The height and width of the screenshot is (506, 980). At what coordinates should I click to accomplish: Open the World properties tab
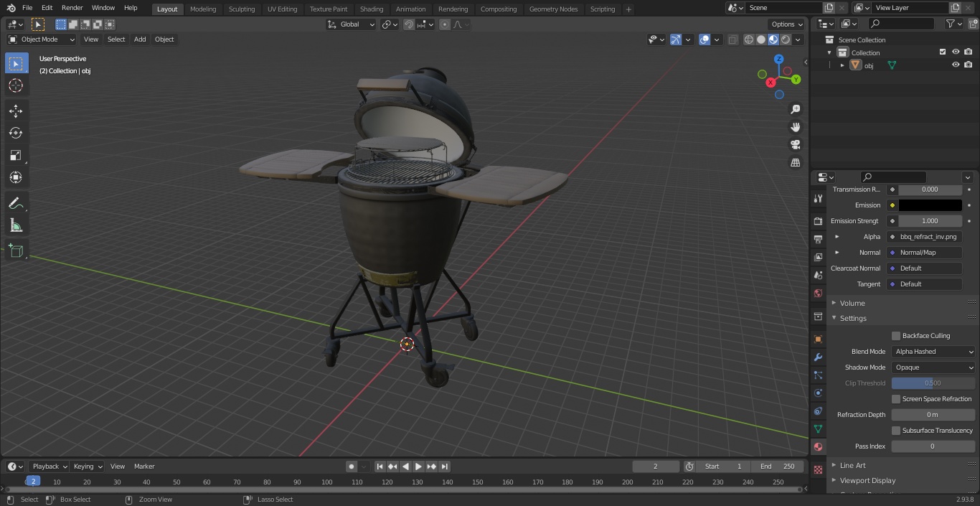tap(818, 293)
